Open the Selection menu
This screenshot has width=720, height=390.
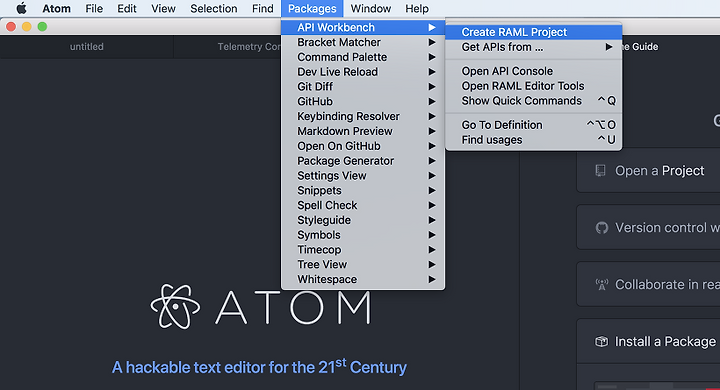coord(214,8)
